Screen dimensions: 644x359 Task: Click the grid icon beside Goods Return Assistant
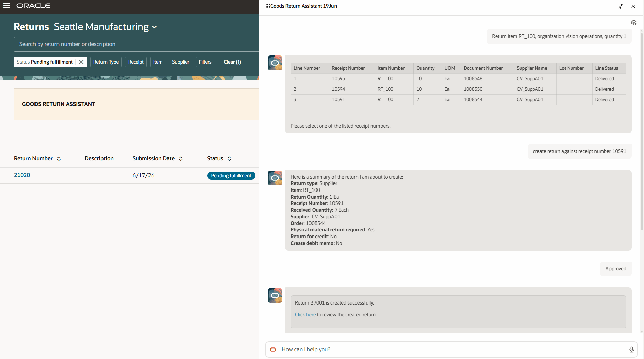click(267, 6)
